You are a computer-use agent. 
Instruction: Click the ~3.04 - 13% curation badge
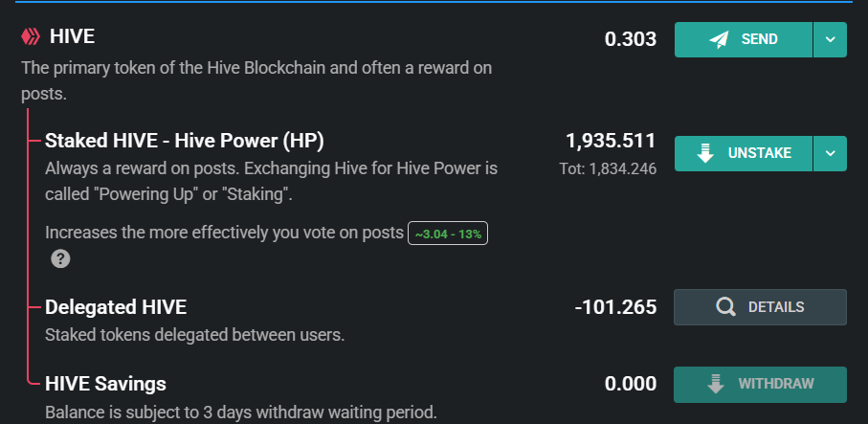click(x=448, y=234)
